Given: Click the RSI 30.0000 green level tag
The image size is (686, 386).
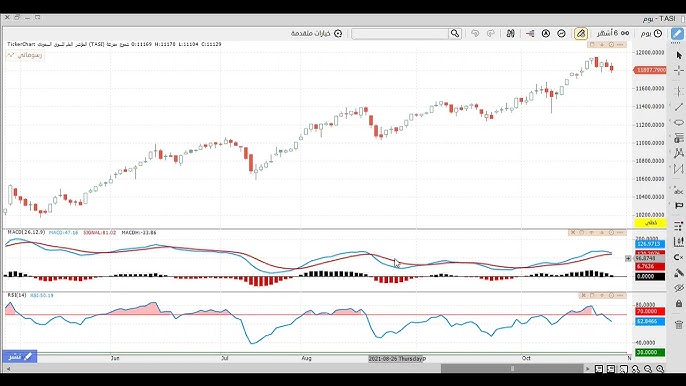Looking at the screenshot, I should (650, 352).
